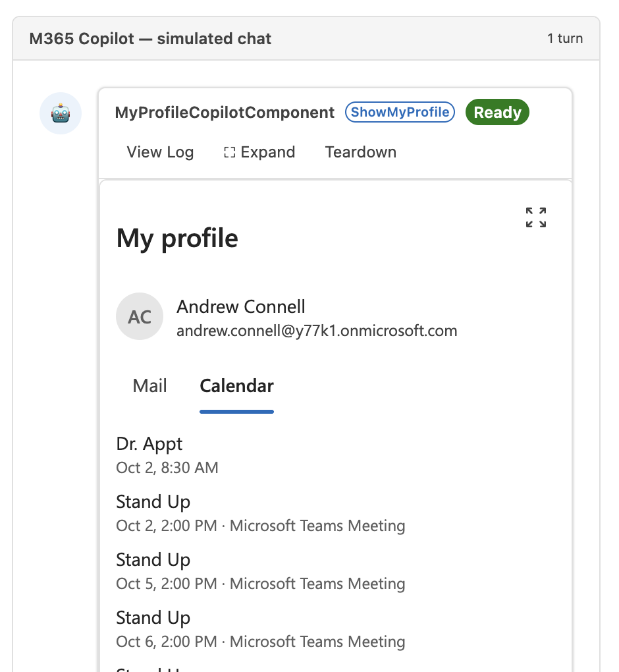Click the MyProfileCopilotComponent title
The height and width of the screenshot is (672, 619).
click(x=225, y=112)
